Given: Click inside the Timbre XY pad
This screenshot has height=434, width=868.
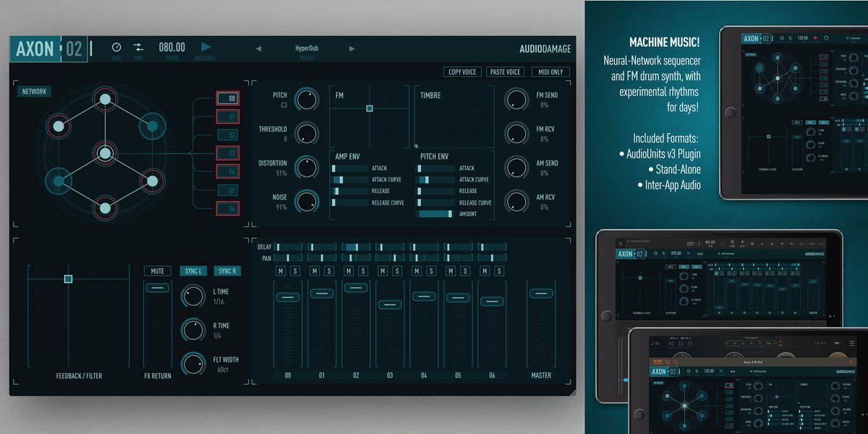Looking at the screenshot, I should coord(454,117).
